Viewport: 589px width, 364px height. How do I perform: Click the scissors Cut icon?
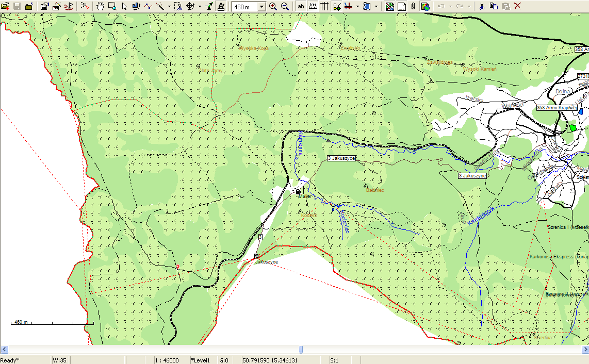coord(481,6)
